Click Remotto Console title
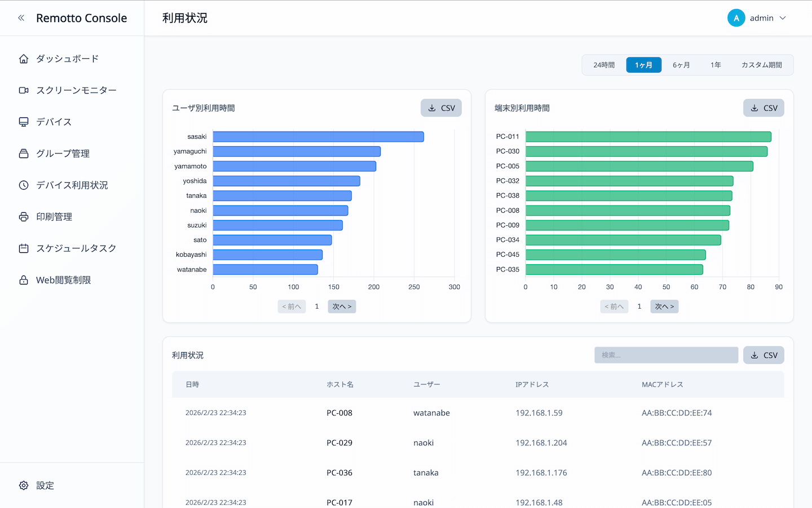 pyautogui.click(x=82, y=18)
